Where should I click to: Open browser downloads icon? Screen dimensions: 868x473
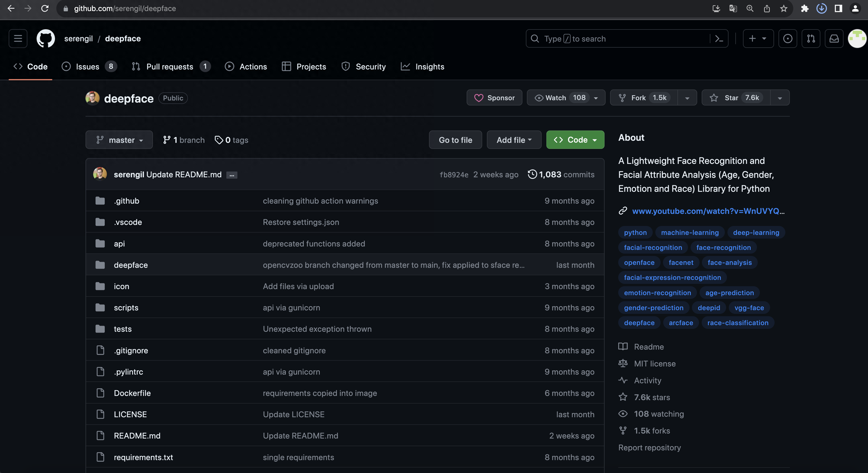point(821,8)
